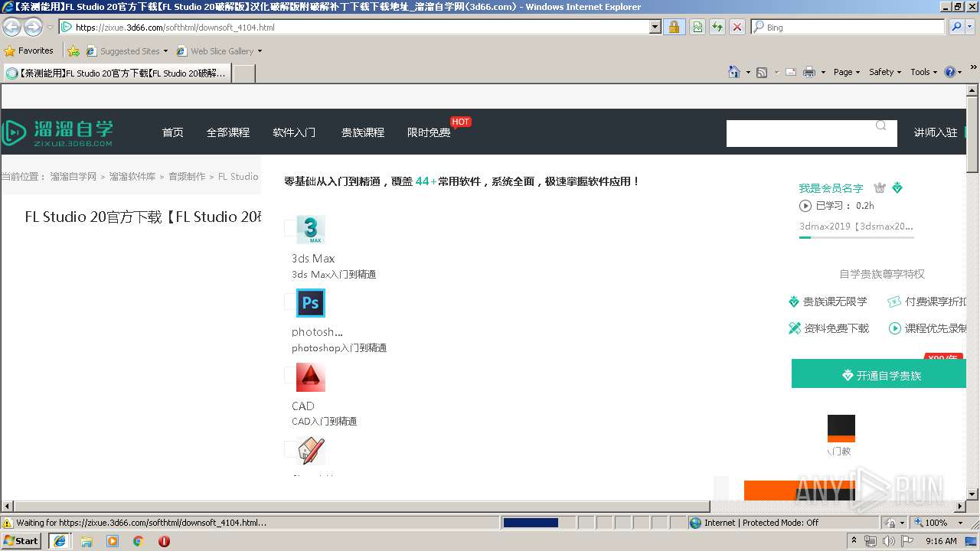Click the security lock icon in address bar
The image size is (980, 551).
click(x=673, y=27)
